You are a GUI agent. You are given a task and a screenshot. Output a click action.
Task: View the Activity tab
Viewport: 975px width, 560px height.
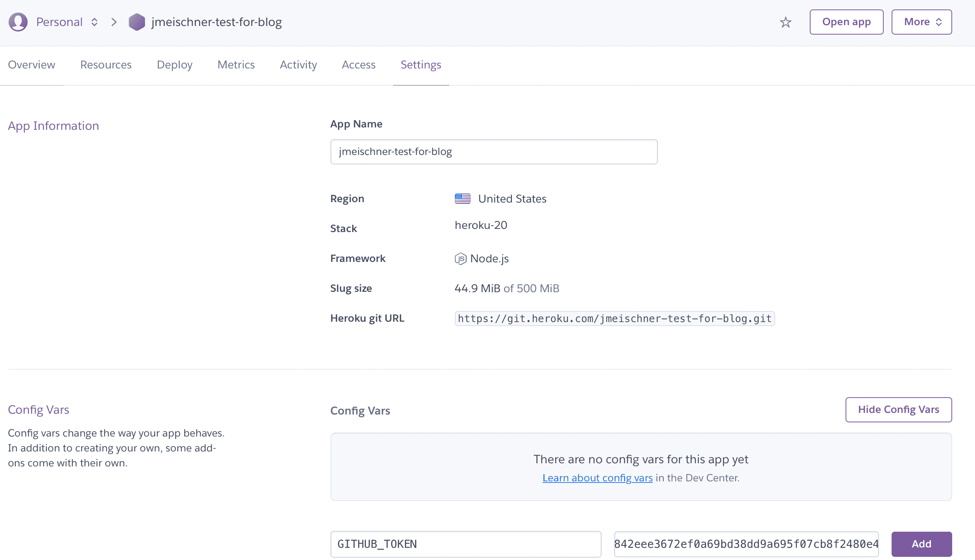coord(298,64)
